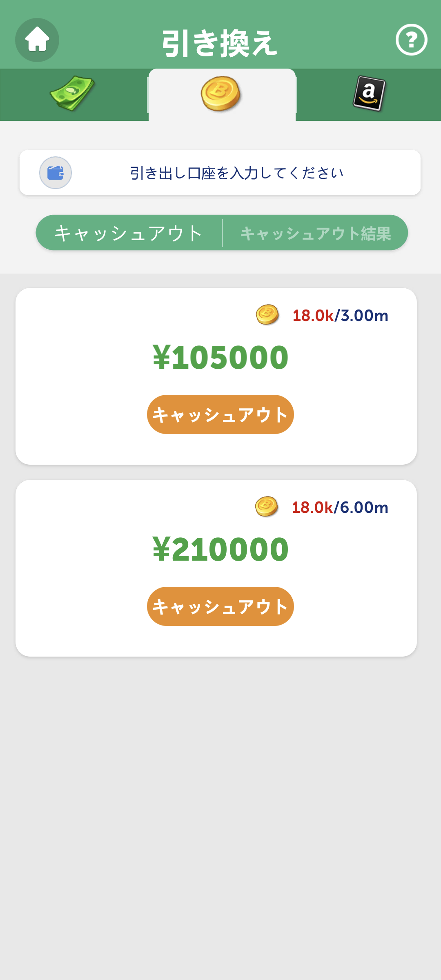This screenshot has width=441, height=980.
Task: Open the help question mark icon
Action: click(x=411, y=40)
